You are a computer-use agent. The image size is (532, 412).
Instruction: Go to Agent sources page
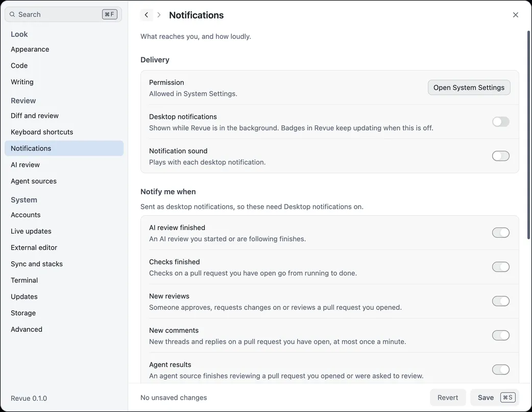(64, 181)
